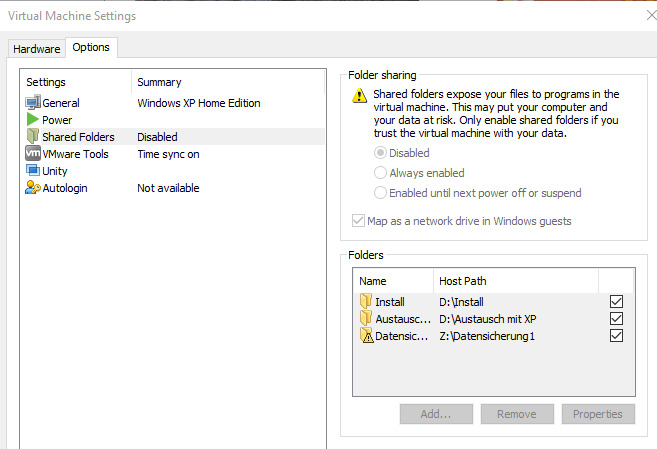This screenshot has width=657, height=449.
Task: Click the Autologin user key icon
Action: click(x=33, y=188)
